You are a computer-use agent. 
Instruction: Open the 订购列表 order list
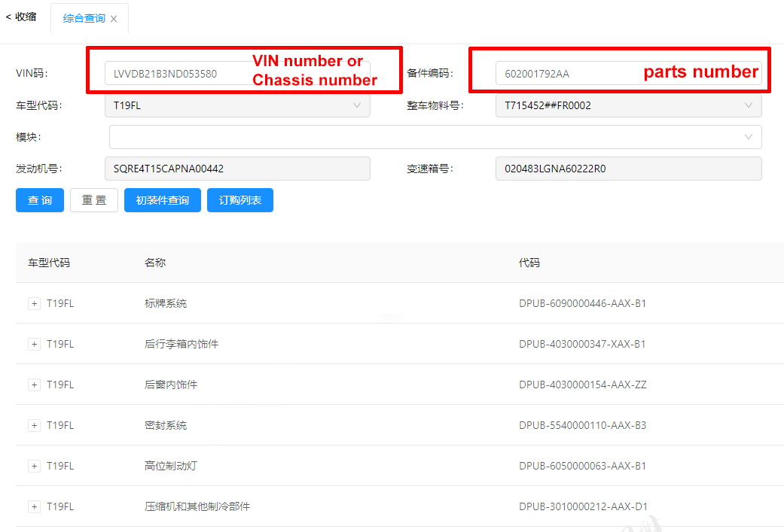click(240, 200)
